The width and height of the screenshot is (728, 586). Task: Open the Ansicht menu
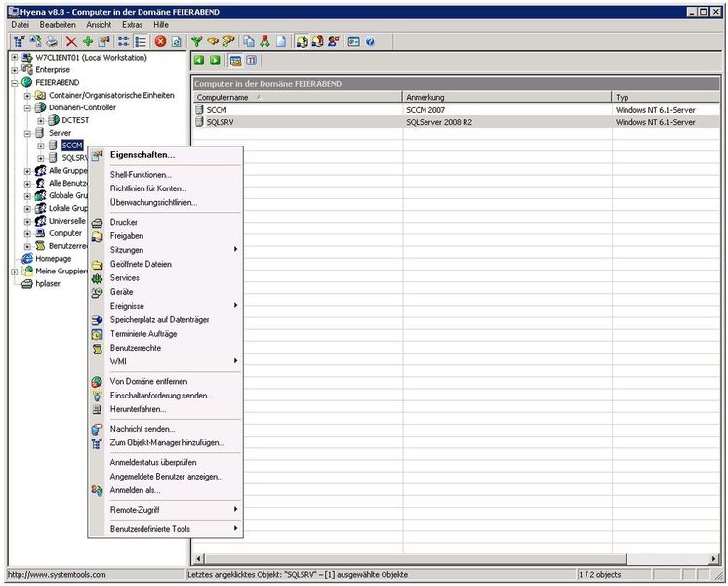click(99, 25)
